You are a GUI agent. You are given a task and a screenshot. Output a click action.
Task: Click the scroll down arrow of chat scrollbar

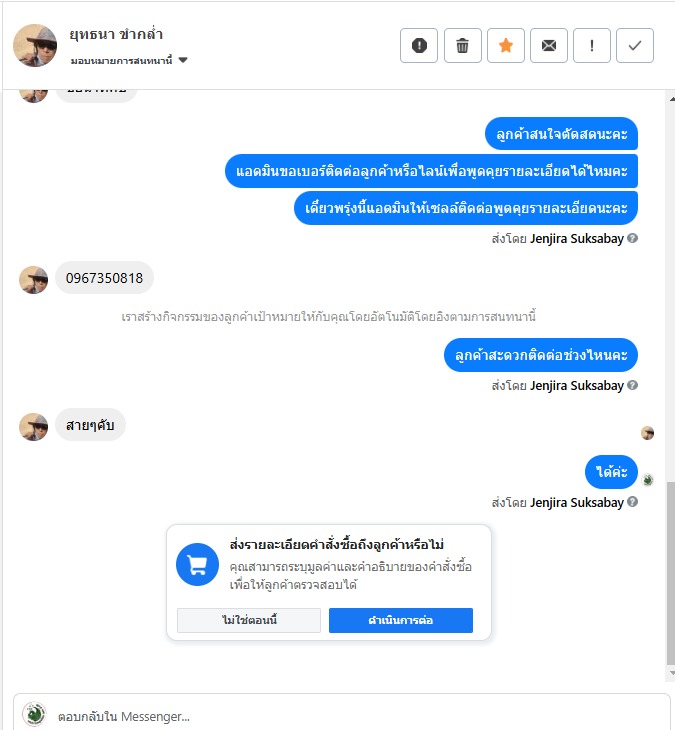pos(672,673)
